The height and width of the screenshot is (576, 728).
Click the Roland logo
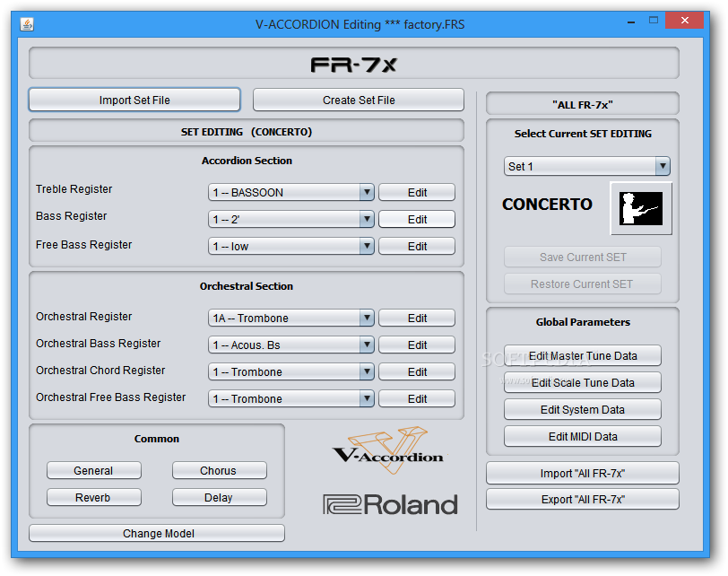pos(390,504)
